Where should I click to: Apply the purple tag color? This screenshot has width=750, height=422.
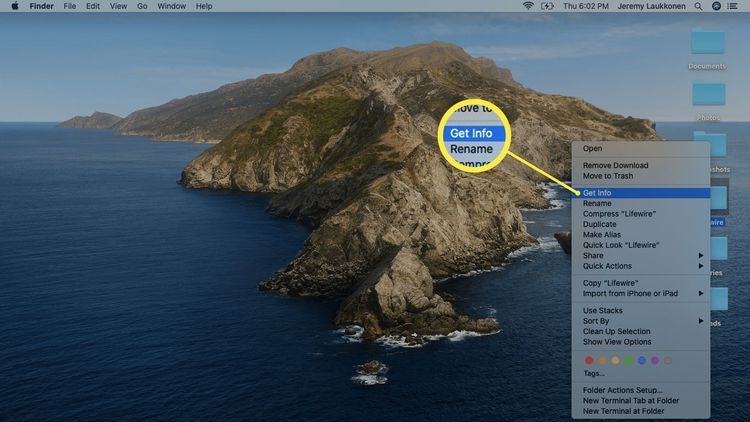click(x=655, y=360)
